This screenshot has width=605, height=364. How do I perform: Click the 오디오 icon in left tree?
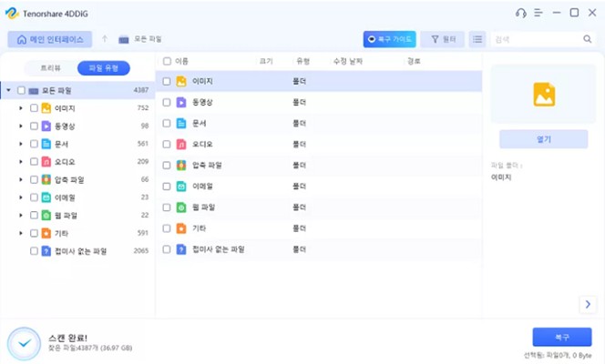pos(46,161)
